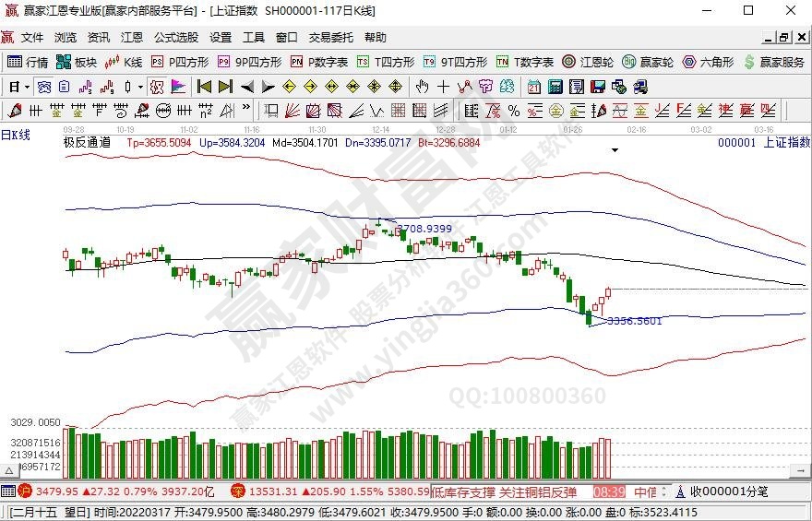
Task: Open the 公式选股 menu
Action: point(175,38)
